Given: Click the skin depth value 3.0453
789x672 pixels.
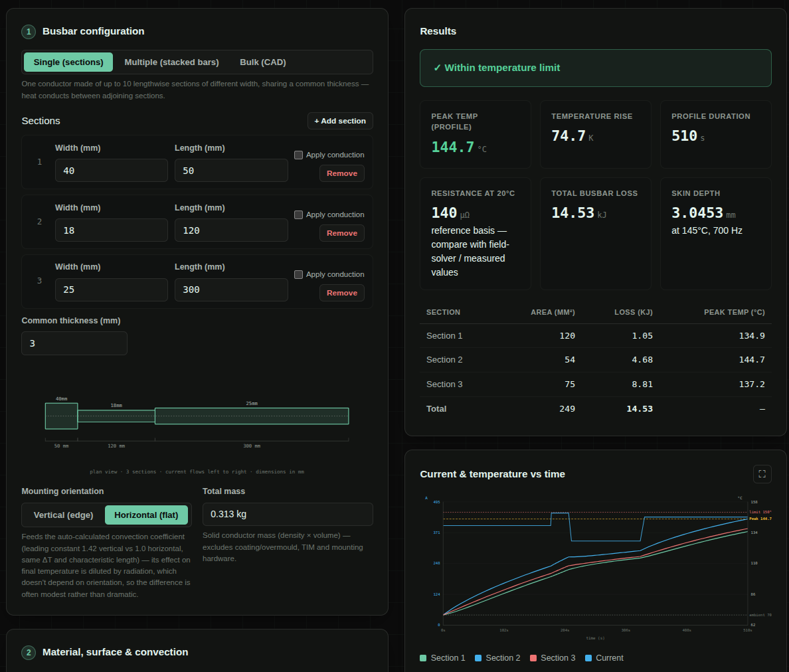Looking at the screenshot, I should [x=697, y=212].
